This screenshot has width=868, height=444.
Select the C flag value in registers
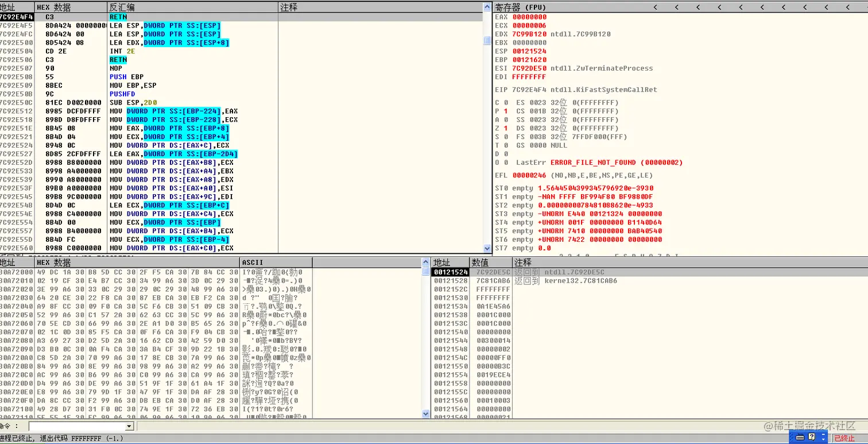click(506, 102)
